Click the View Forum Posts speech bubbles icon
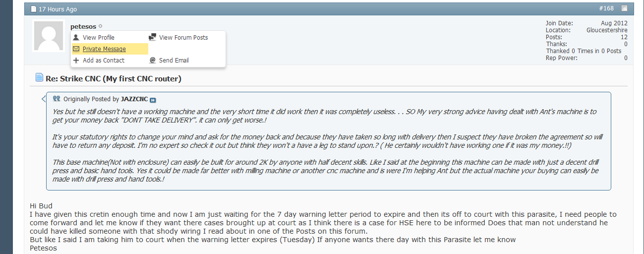 coord(152,38)
